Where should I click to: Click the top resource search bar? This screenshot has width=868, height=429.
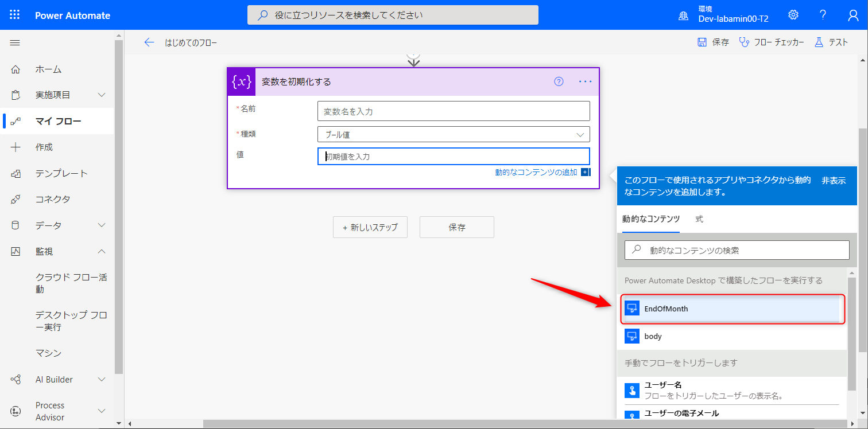pyautogui.click(x=393, y=15)
